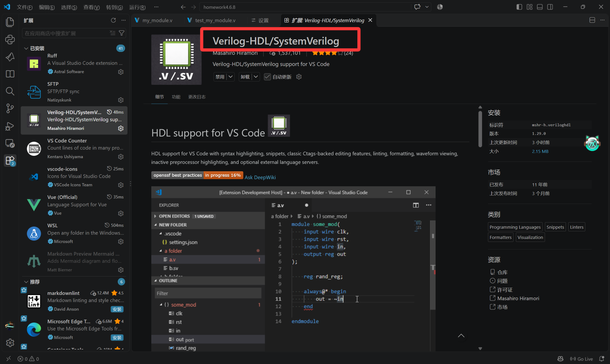610x364 pixels.
Task: Clear extension search results icon
Action: (x=113, y=33)
